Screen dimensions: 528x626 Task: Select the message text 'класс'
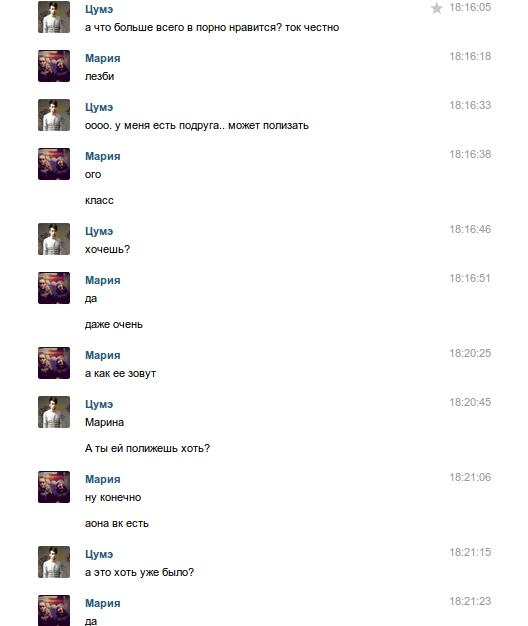(99, 200)
